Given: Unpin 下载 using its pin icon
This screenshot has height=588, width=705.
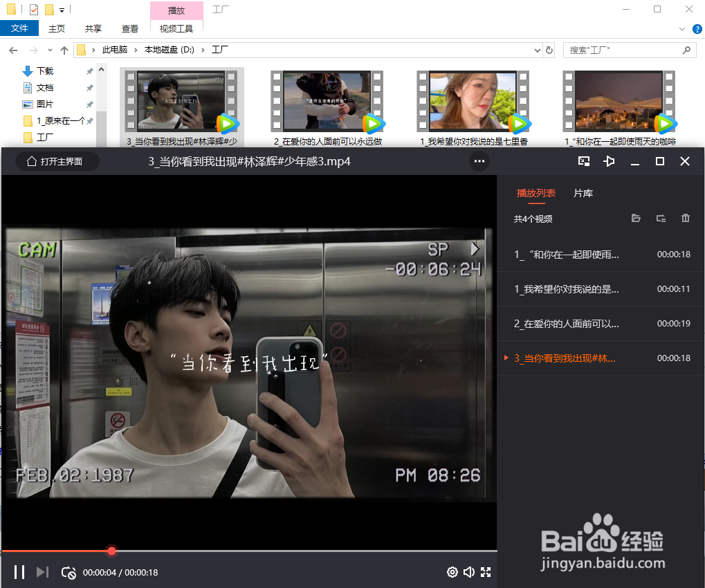Looking at the screenshot, I should click(89, 71).
